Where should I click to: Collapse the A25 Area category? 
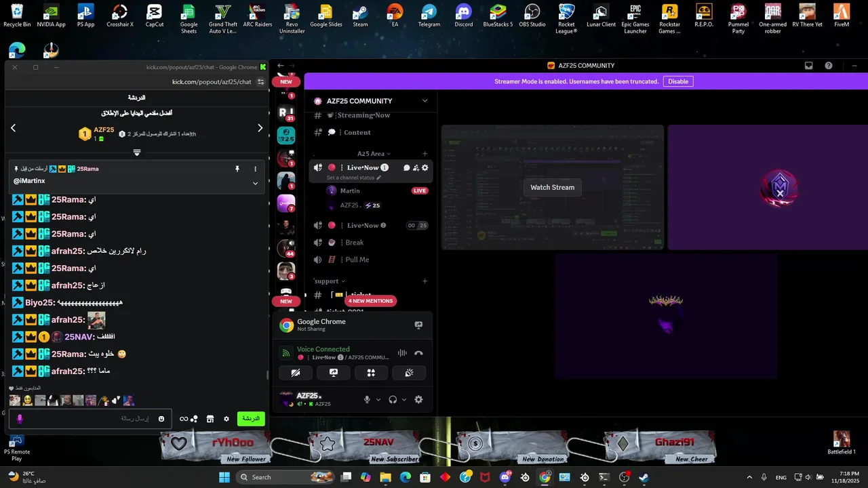[x=374, y=154]
